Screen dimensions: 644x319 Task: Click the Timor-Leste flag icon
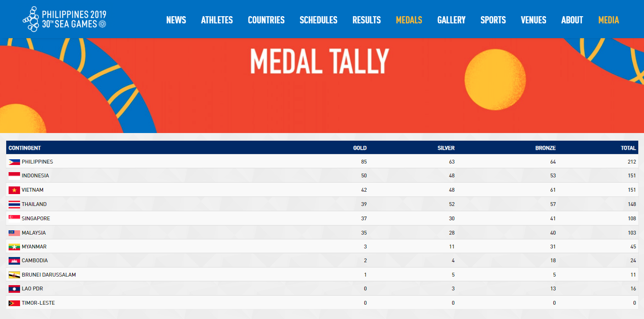click(14, 303)
